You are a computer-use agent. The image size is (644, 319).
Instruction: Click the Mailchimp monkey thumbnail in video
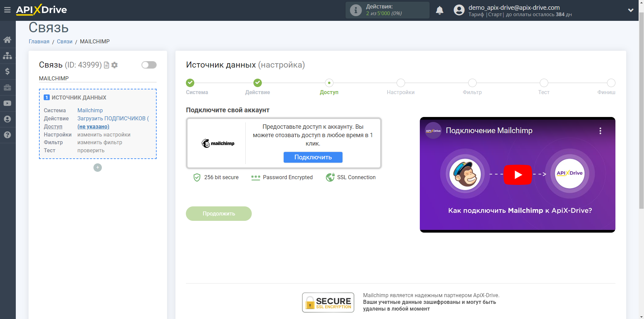(465, 174)
